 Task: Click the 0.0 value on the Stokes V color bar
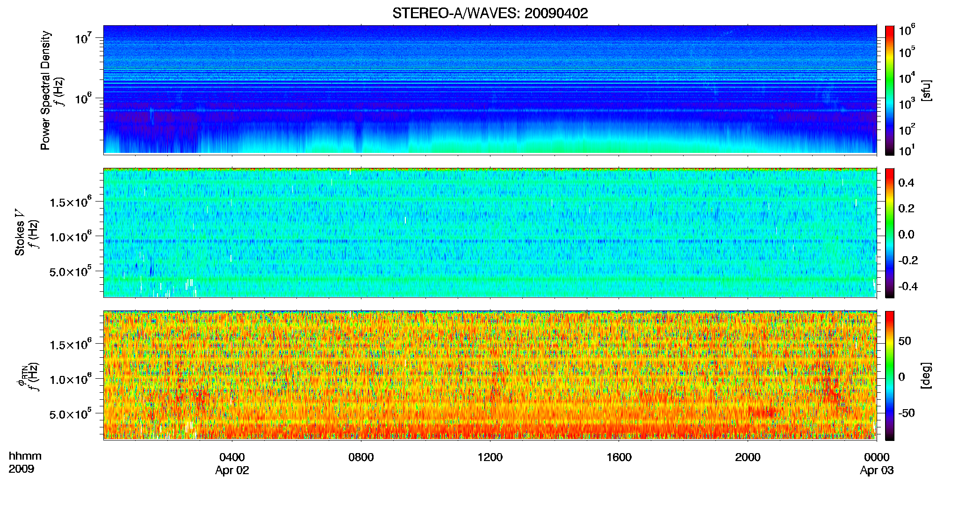coord(906,234)
